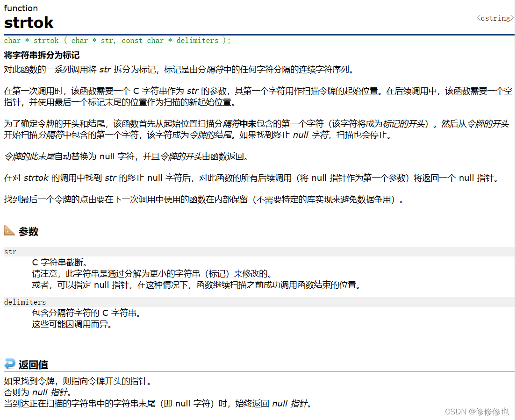Click the 'function' label above title

point(21,8)
